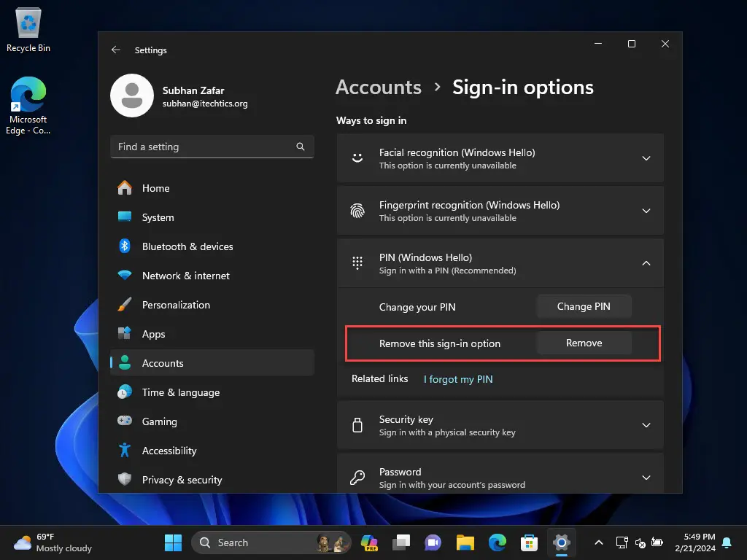Viewport: 747px width, 560px height.
Task: Collapse the PIN (Windows Hello) section chevron
Action: [646, 262]
